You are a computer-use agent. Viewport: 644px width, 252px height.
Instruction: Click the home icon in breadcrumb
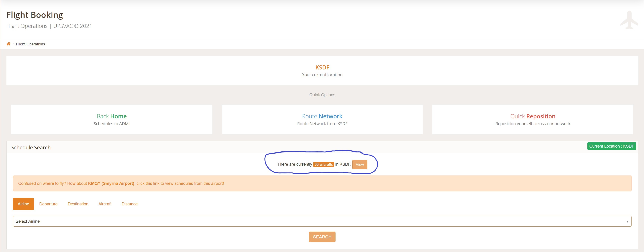tap(9, 44)
